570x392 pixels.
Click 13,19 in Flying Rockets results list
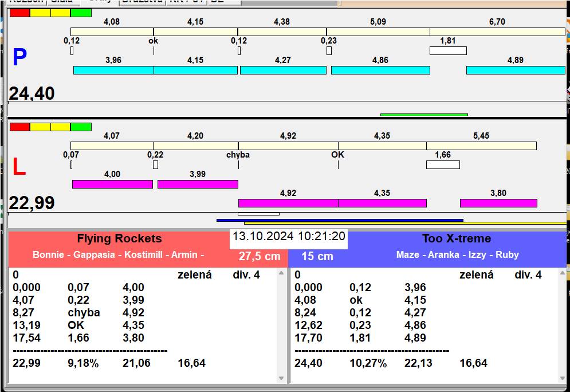pyautogui.click(x=27, y=325)
